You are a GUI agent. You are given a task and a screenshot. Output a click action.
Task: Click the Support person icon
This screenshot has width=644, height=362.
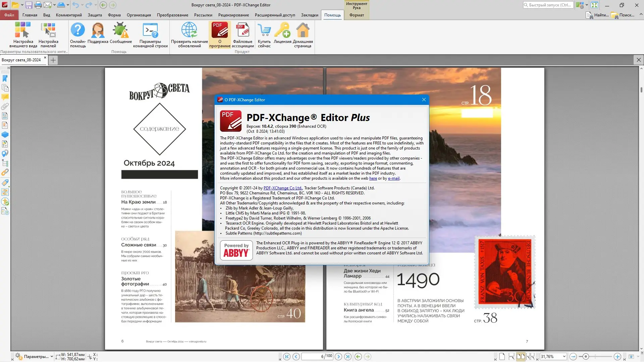98,31
